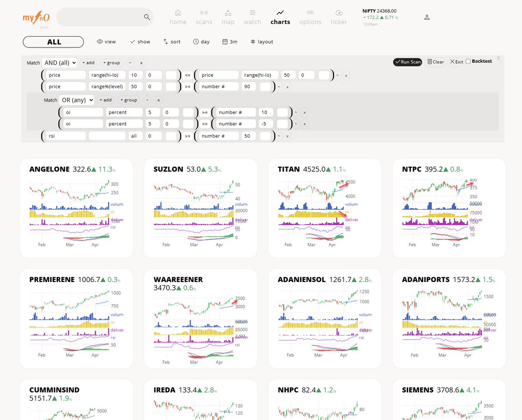Open the 3m period selector

click(230, 42)
